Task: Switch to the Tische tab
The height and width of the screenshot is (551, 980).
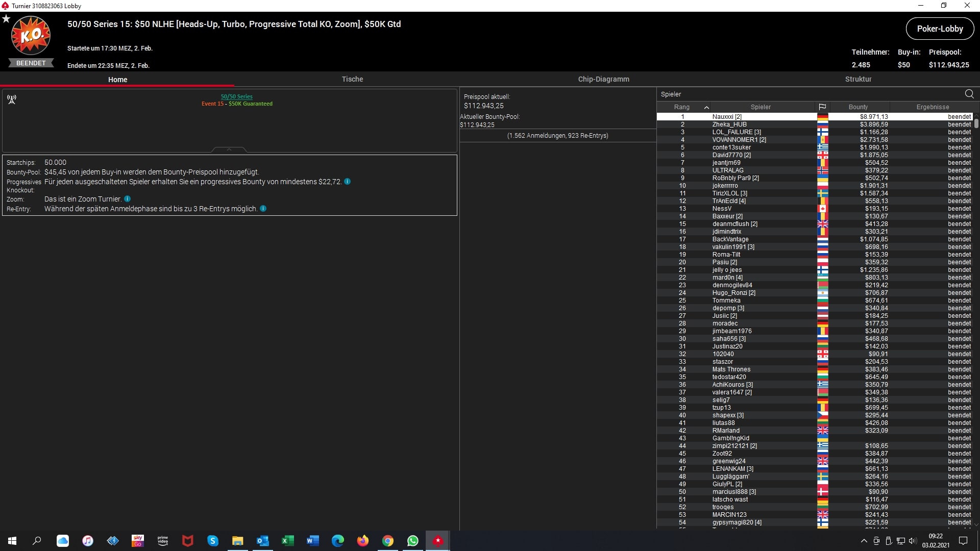Action: point(352,79)
